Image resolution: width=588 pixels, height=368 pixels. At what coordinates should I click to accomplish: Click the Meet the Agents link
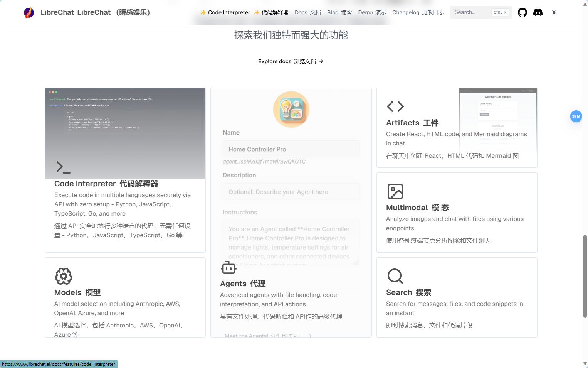click(268, 336)
